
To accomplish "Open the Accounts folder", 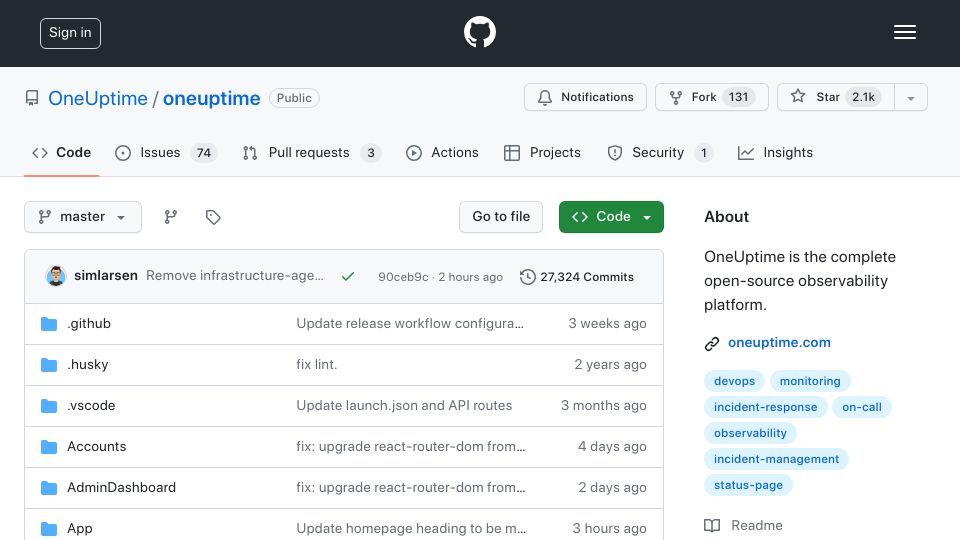I will pos(97,446).
